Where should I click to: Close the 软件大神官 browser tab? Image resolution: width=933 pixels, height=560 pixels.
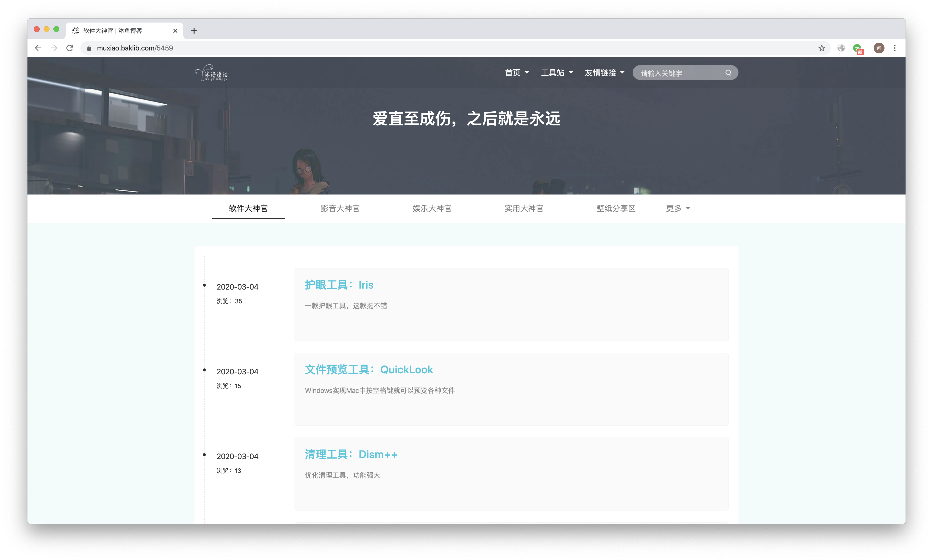click(175, 31)
